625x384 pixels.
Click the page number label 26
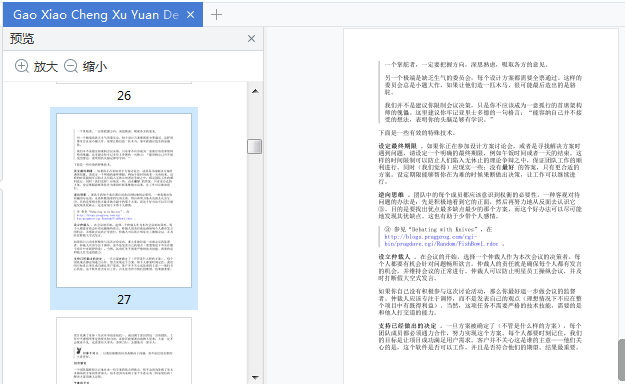tap(124, 96)
